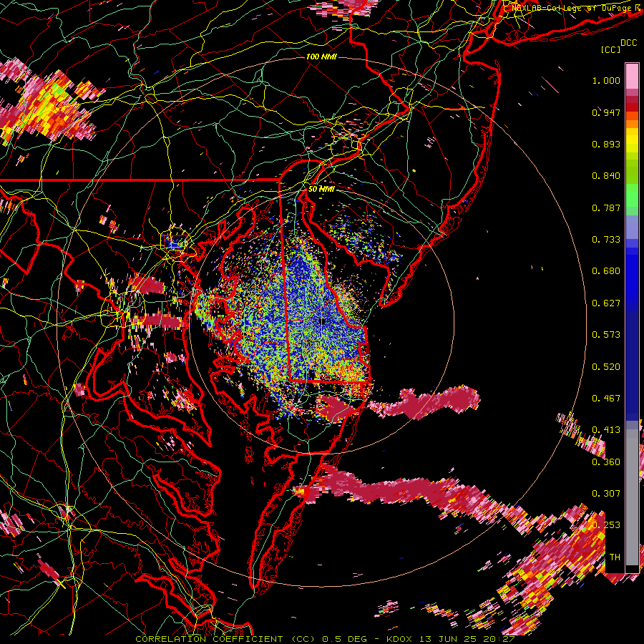Click the 0.360 color scale value
The image size is (644, 644).
606,462
